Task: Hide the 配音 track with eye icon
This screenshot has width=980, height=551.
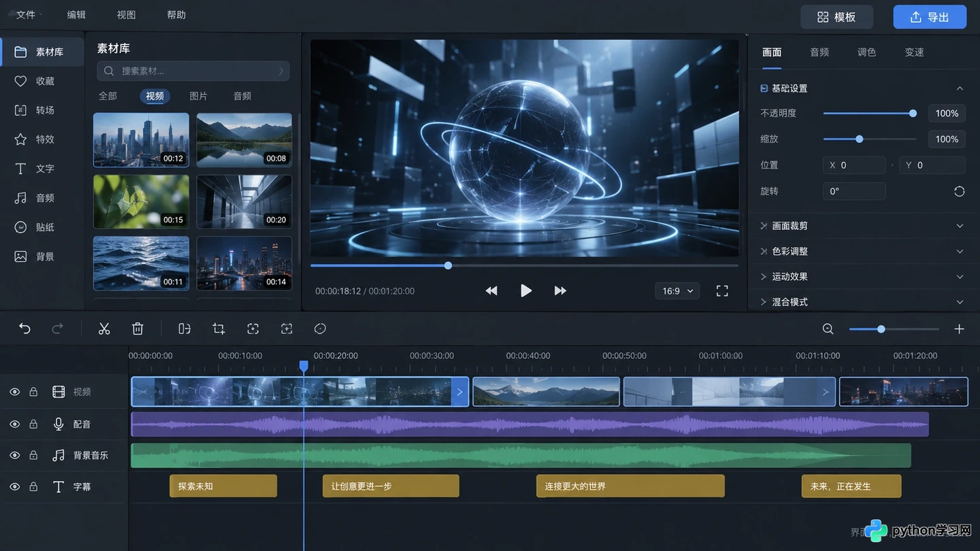Action: tap(14, 424)
